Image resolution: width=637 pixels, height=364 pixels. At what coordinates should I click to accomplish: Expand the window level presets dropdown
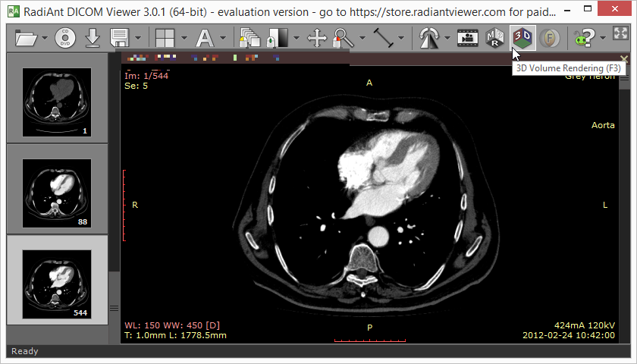(297, 38)
